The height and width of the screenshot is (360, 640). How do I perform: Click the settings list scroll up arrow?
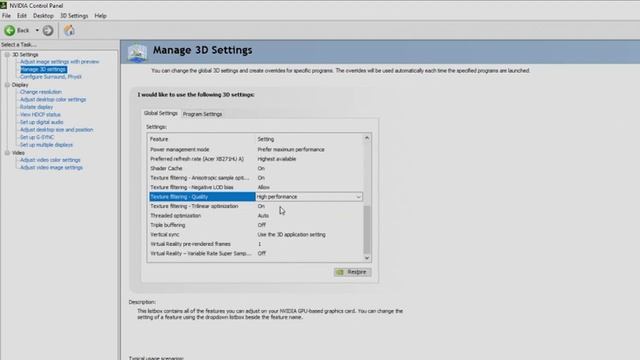pyautogui.click(x=367, y=138)
